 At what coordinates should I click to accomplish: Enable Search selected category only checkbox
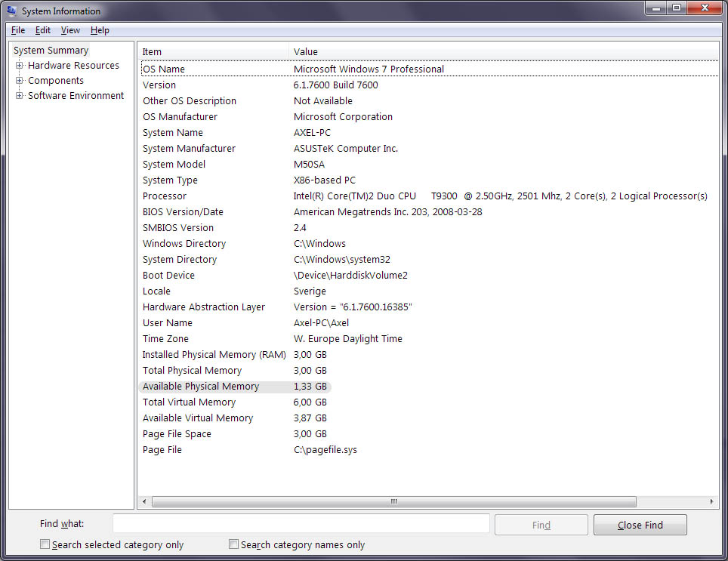45,544
